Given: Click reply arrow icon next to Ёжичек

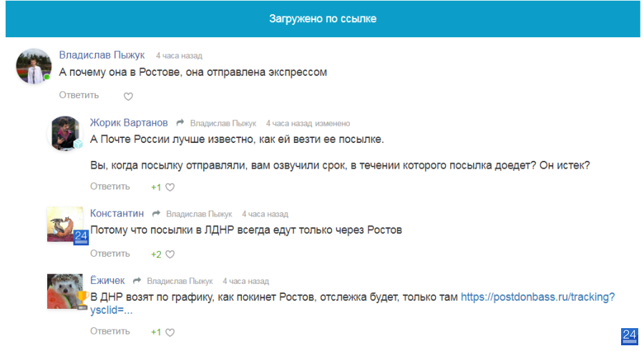Looking at the screenshot, I should click(137, 281).
